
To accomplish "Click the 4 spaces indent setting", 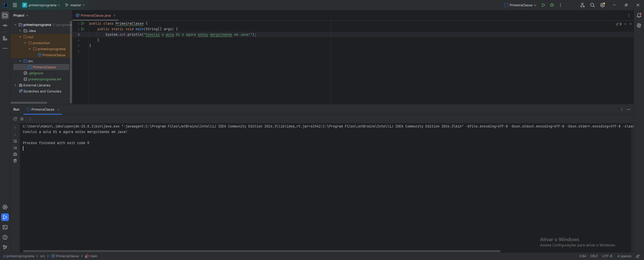I will [x=624, y=256].
